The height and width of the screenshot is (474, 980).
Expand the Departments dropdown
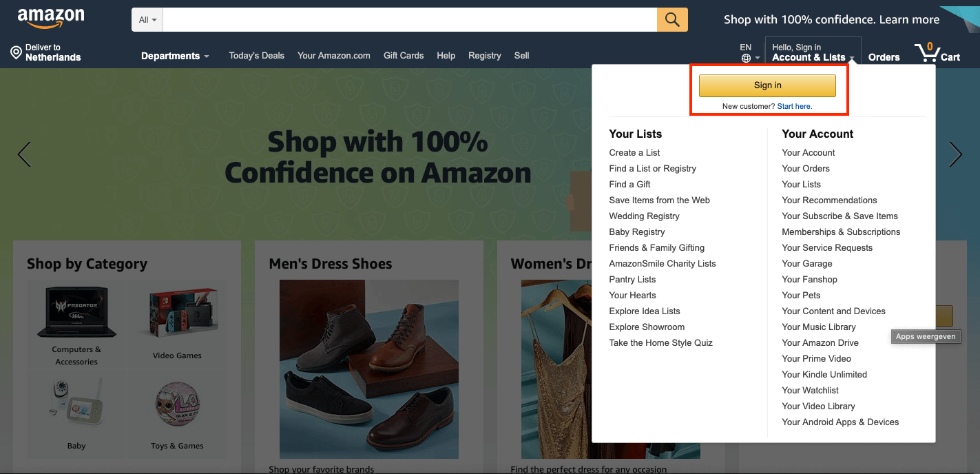click(175, 56)
